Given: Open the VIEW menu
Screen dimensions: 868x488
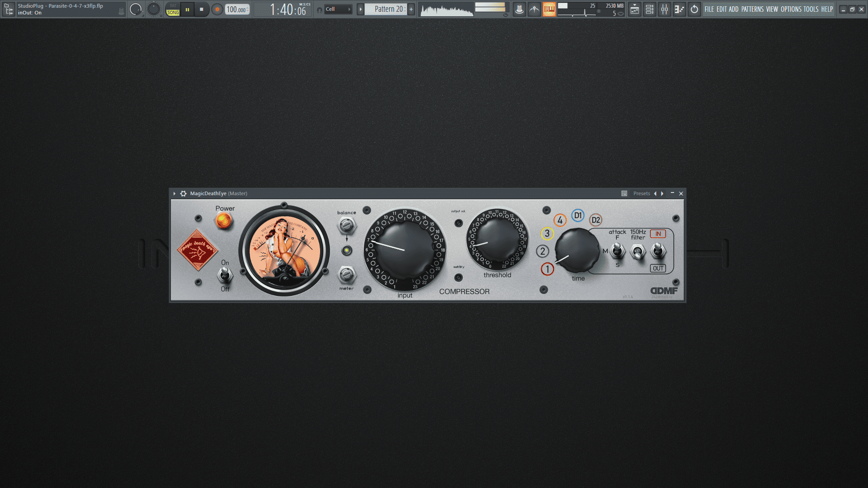Looking at the screenshot, I should click(x=772, y=9).
